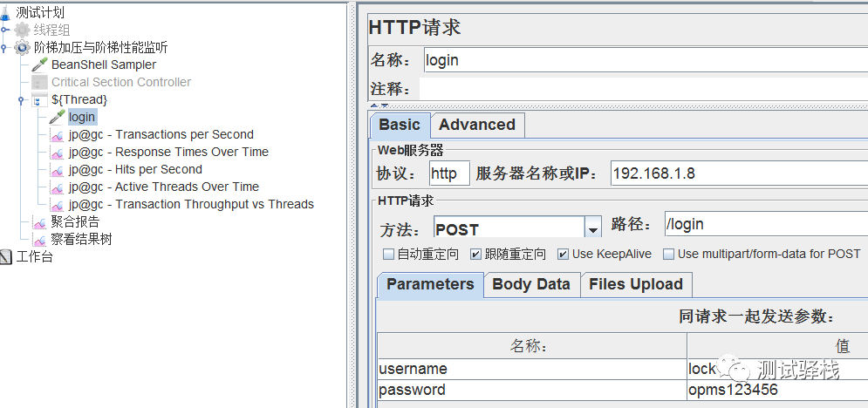Click the Critical Section Controller icon

click(x=39, y=82)
